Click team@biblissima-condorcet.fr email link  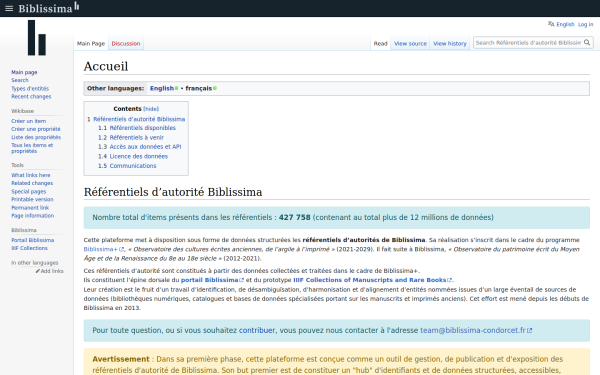click(x=473, y=330)
